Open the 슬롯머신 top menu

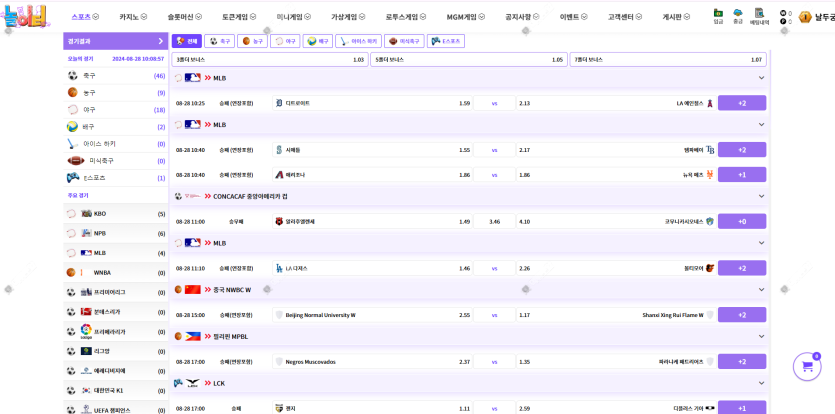[184, 17]
